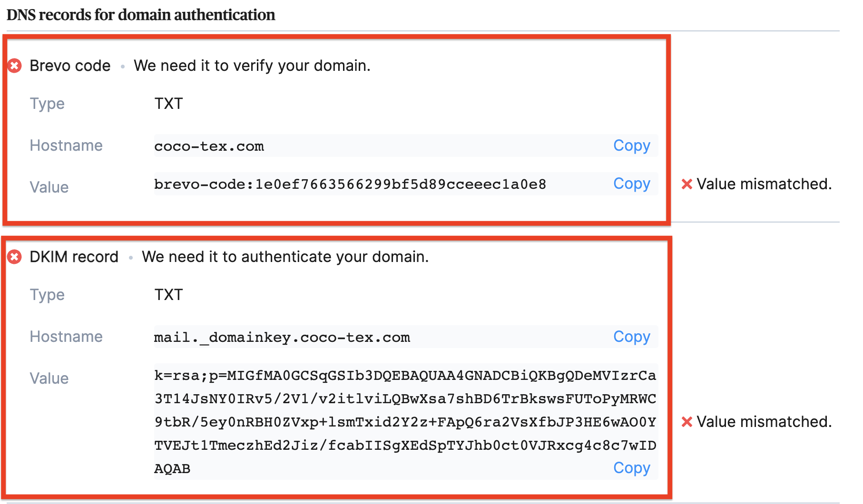Copy the coco-tex.com hostname
Image resolution: width=863 pixels, height=504 pixels.
click(x=631, y=145)
